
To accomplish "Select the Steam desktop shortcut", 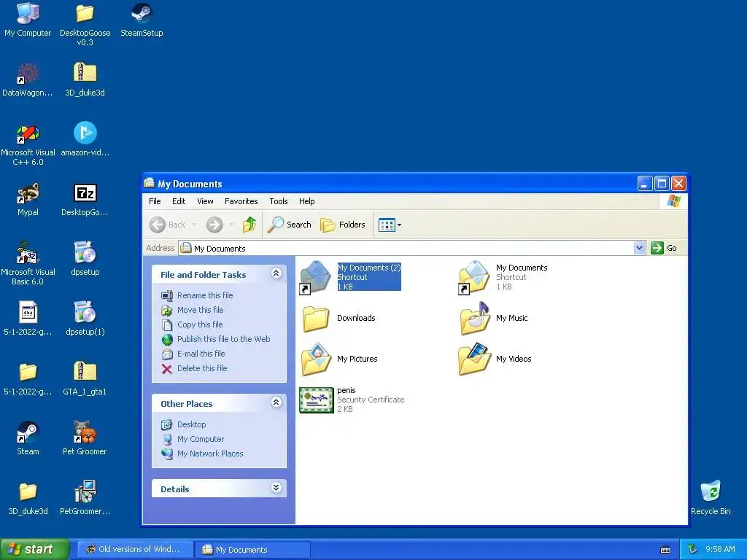I will (28, 438).
